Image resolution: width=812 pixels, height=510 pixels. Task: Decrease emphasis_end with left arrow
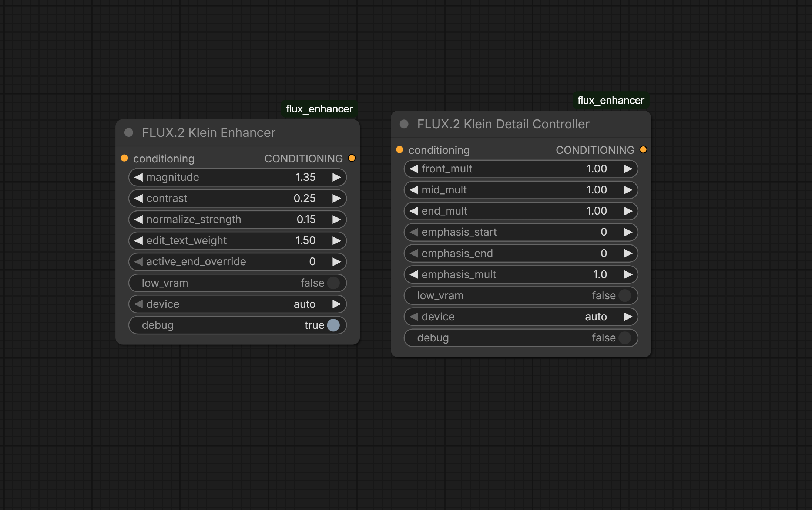click(x=414, y=253)
